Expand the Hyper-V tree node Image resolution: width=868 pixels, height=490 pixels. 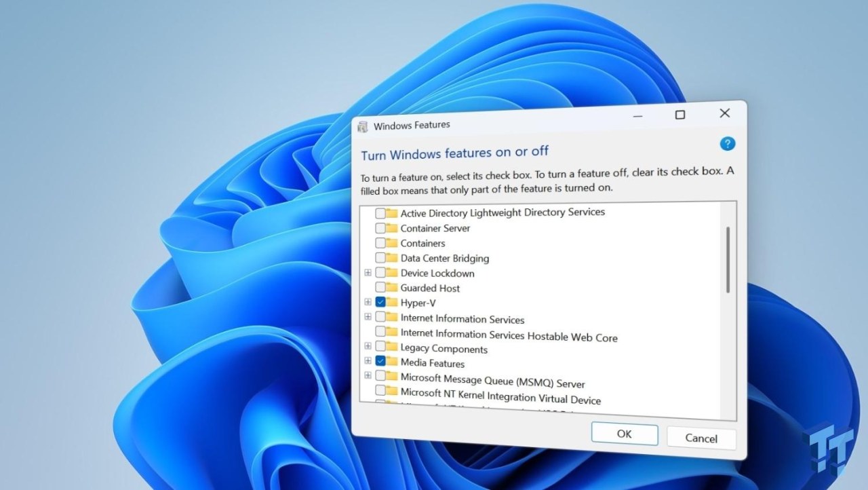pyautogui.click(x=368, y=302)
